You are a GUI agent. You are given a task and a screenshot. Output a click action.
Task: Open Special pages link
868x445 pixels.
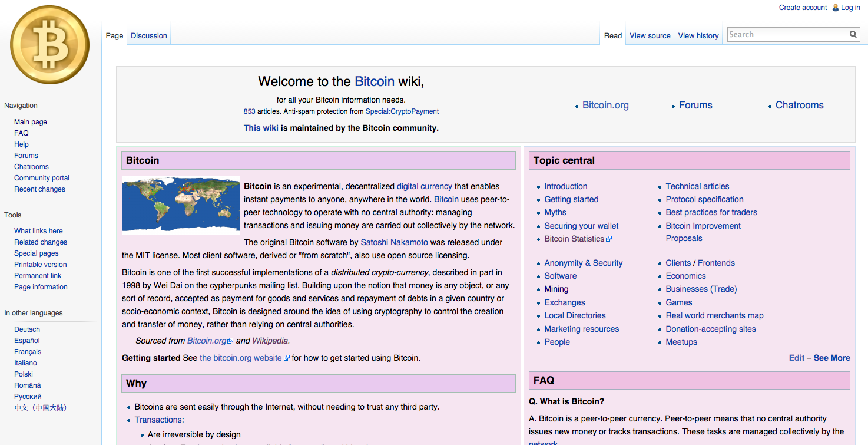point(37,253)
